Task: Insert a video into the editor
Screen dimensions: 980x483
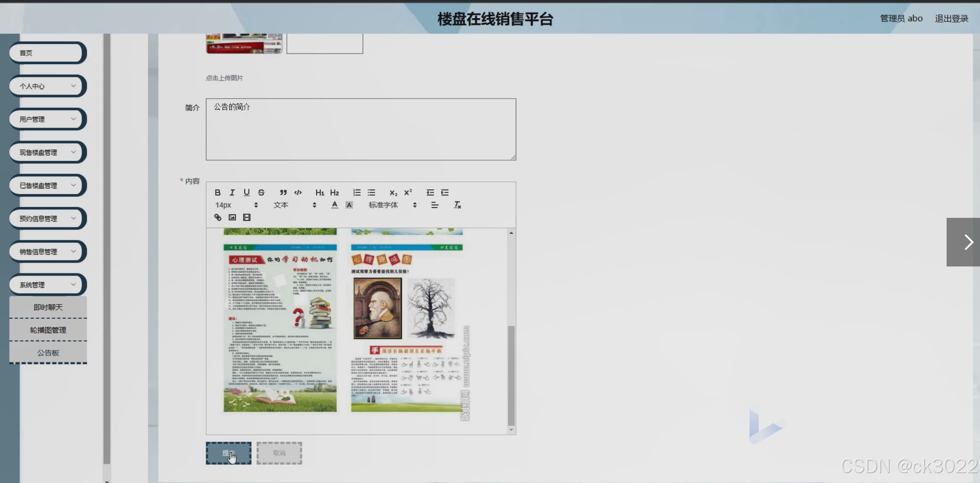Action: tap(247, 217)
